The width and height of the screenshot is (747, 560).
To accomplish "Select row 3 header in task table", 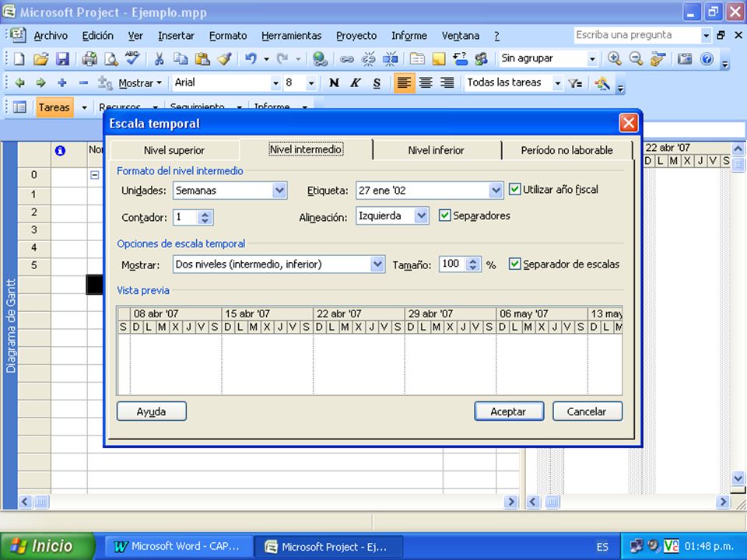I will (33, 229).
